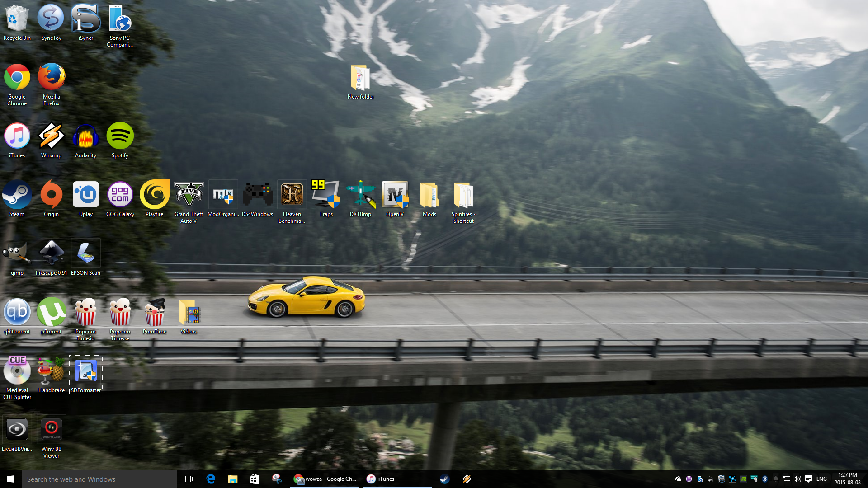Select the Sony PC Companion icon
Image resolution: width=868 pixels, height=488 pixels.
click(x=120, y=26)
